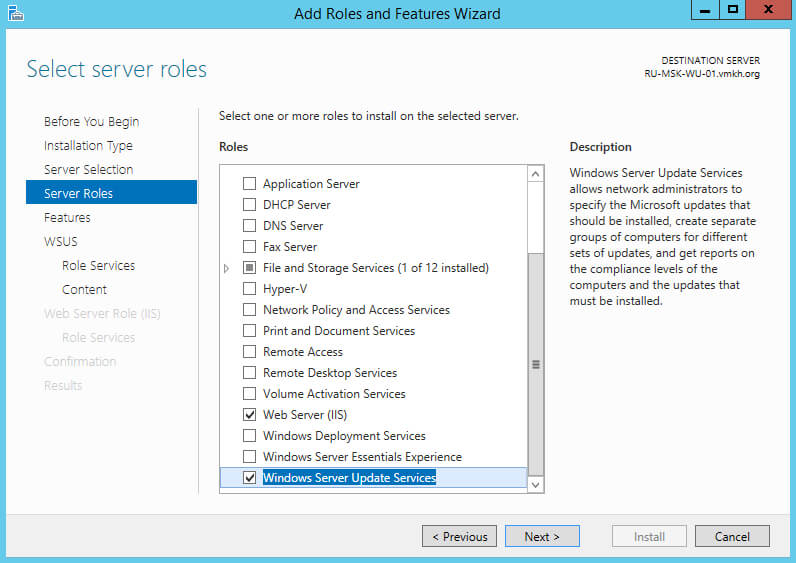Proceed with the Next button
The image size is (796, 563).
pos(542,536)
